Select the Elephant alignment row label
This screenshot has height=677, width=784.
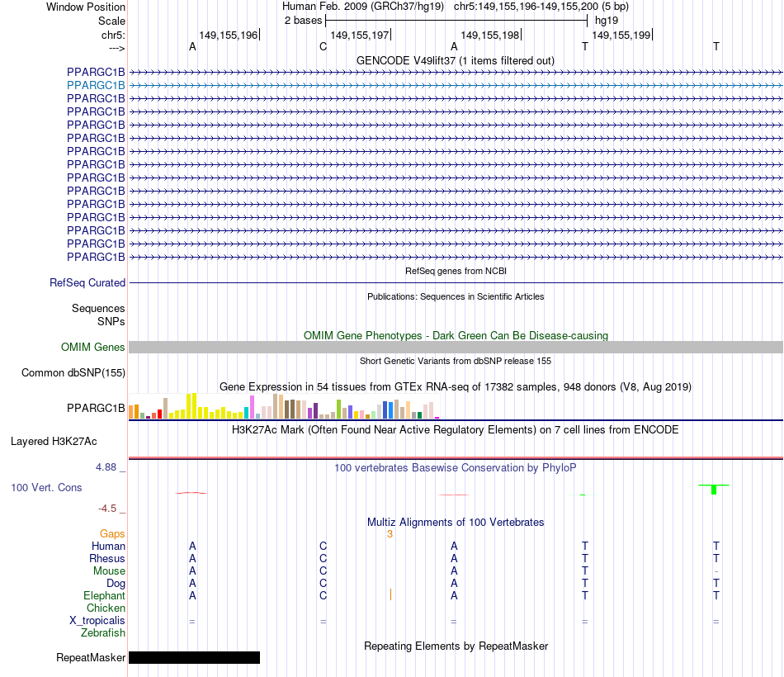point(104,595)
